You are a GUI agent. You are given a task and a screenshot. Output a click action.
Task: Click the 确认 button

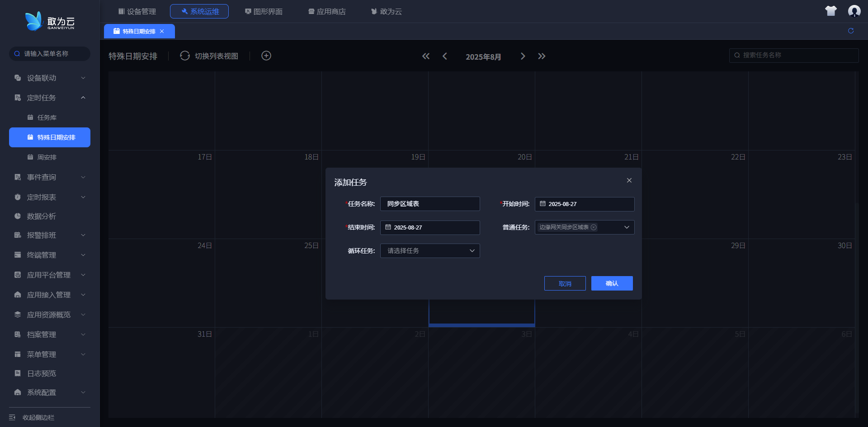click(x=612, y=283)
